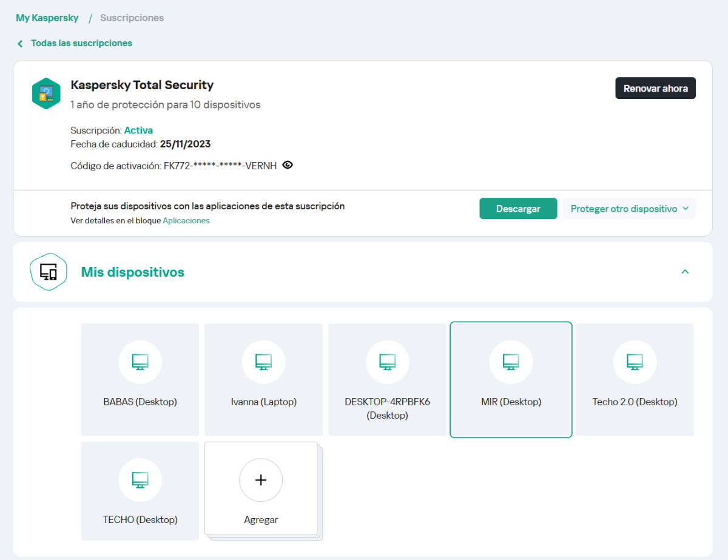Open the Proteger otro dispositivo dropdown
Screen dimensions: 728x560
pyautogui.click(x=629, y=209)
